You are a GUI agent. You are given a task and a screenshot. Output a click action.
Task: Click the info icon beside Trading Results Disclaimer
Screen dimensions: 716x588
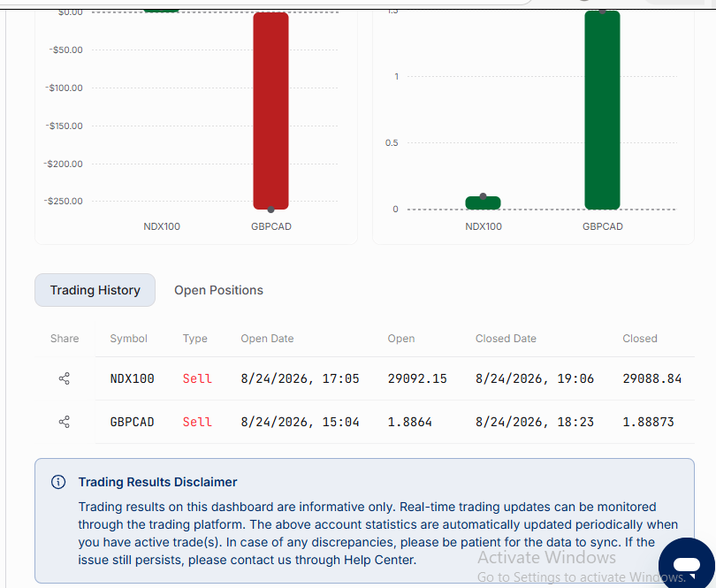58,482
